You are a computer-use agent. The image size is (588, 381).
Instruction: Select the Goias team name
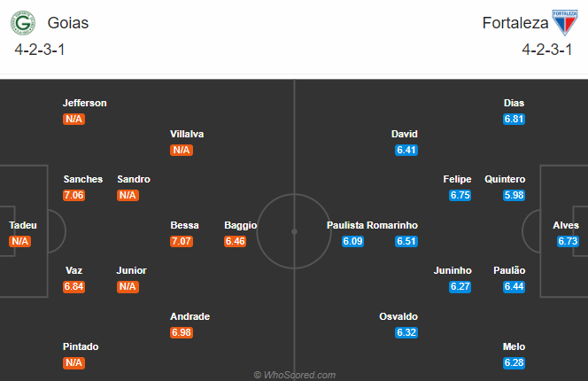pos(68,23)
